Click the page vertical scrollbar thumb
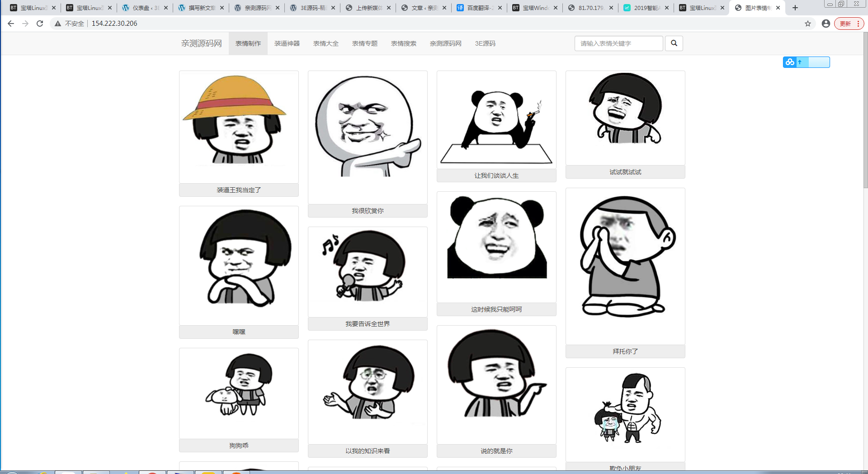Image resolution: width=868 pixels, height=474 pixels. coord(865,110)
